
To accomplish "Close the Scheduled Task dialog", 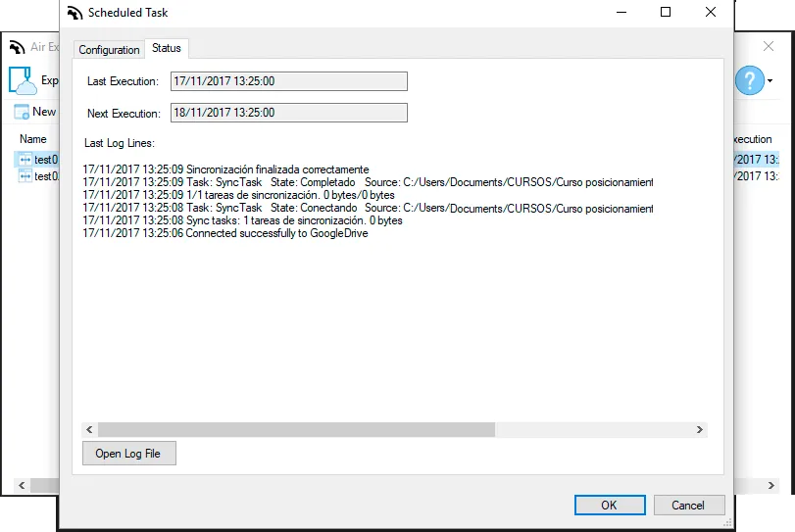I will pyautogui.click(x=711, y=12).
